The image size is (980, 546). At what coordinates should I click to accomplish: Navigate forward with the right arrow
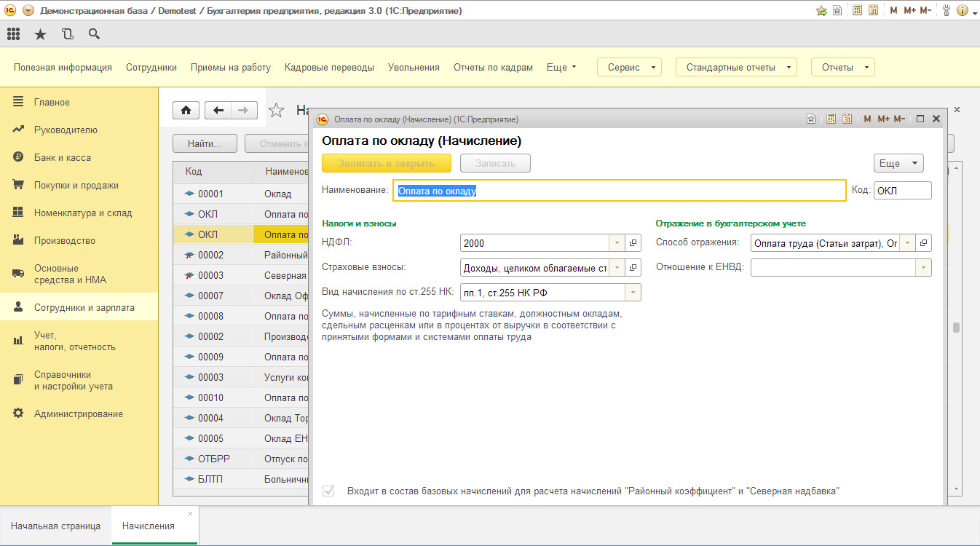244,110
